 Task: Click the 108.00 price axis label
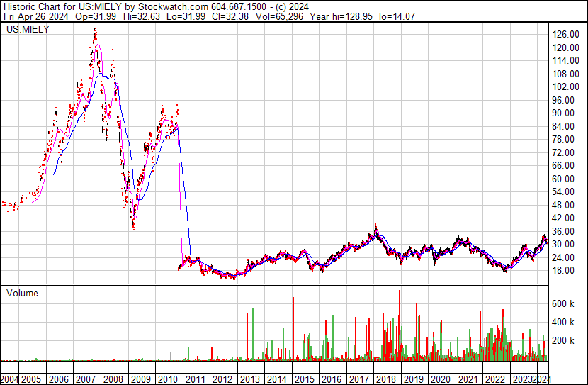pyautogui.click(x=566, y=74)
